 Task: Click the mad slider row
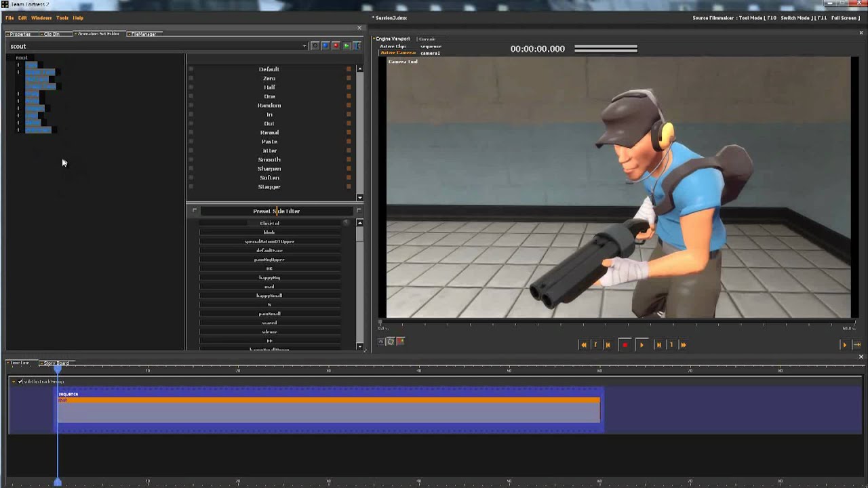pos(269,287)
